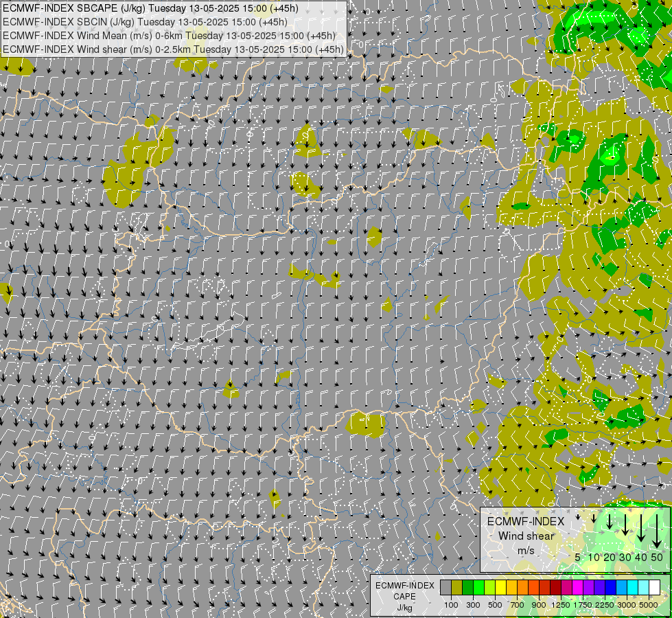Click the SBCAPE title line

pos(150,8)
